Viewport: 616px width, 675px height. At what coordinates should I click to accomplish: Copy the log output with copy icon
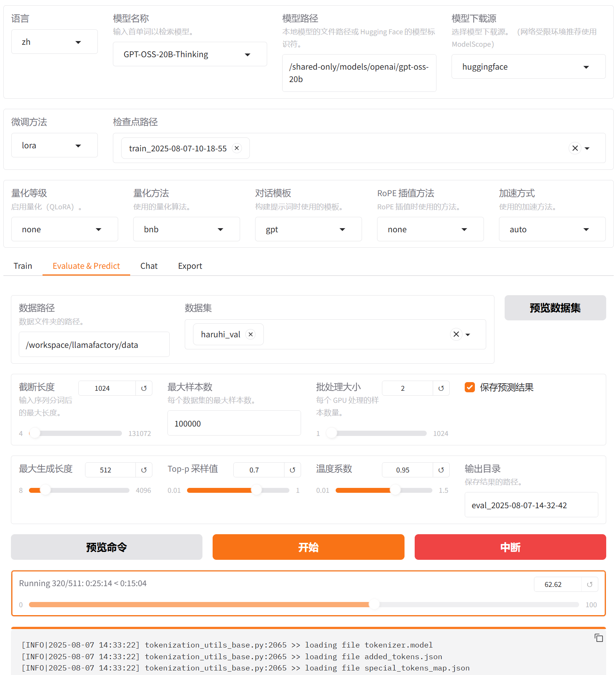[x=598, y=638]
